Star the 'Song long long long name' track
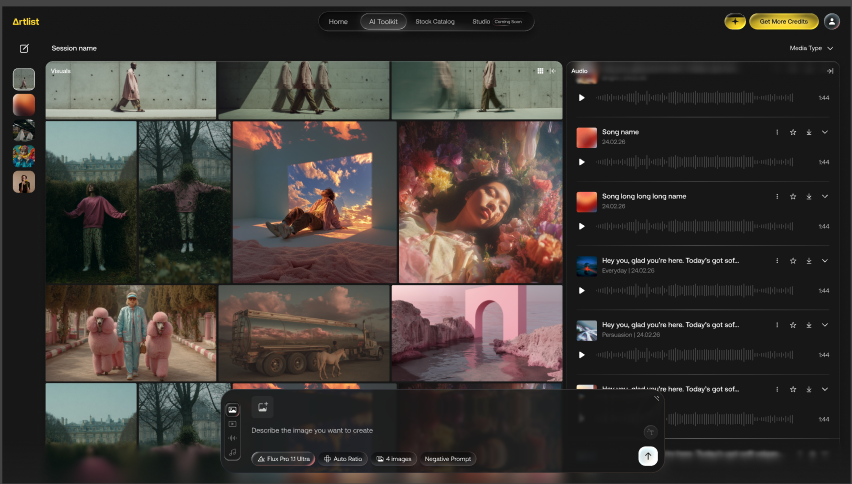The image size is (852, 484). [x=793, y=196]
